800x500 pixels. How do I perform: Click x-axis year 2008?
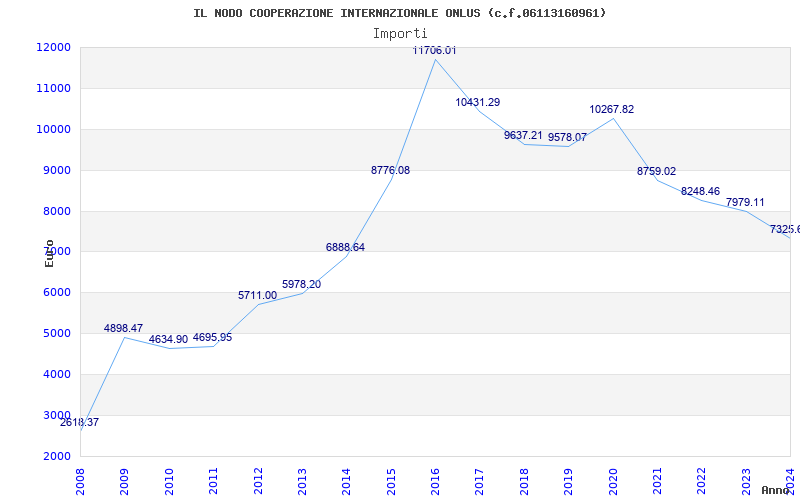81,481
